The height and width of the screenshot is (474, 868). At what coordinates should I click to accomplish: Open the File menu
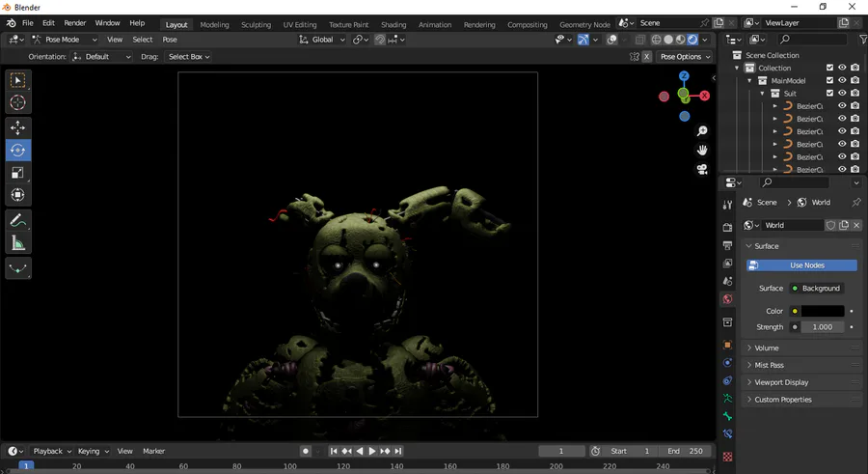pyautogui.click(x=28, y=23)
